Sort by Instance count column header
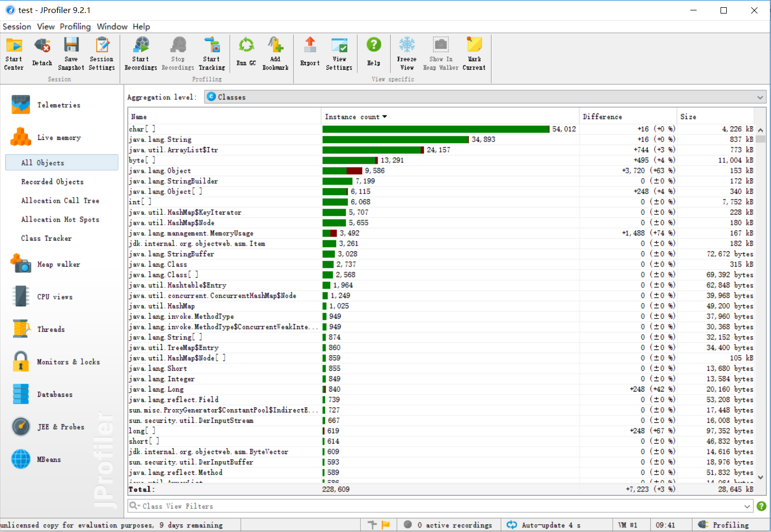This screenshot has width=771, height=532. click(450, 117)
